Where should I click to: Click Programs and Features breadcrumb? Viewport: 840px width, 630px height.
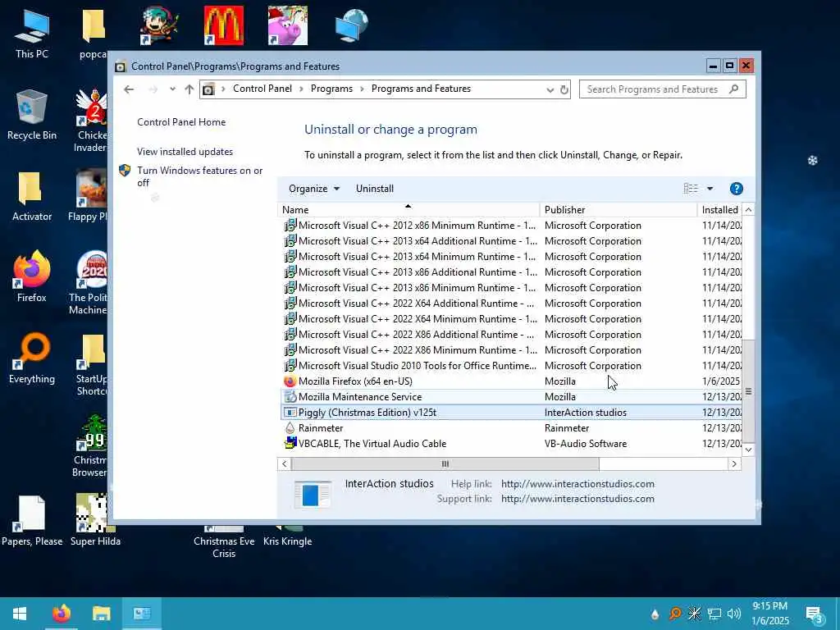click(421, 89)
